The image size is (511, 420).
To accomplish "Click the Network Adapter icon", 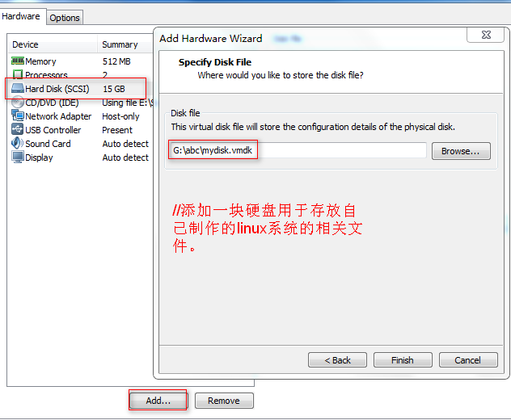I will point(18,115).
